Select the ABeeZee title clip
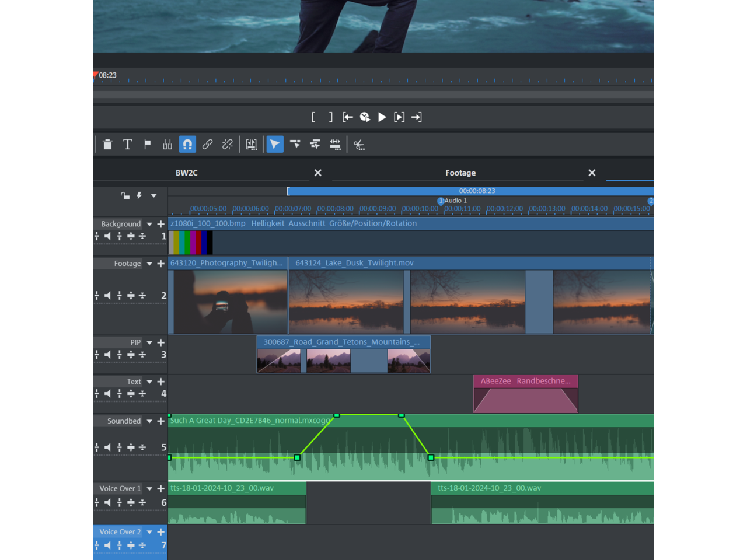The image size is (747, 560). [x=525, y=394]
